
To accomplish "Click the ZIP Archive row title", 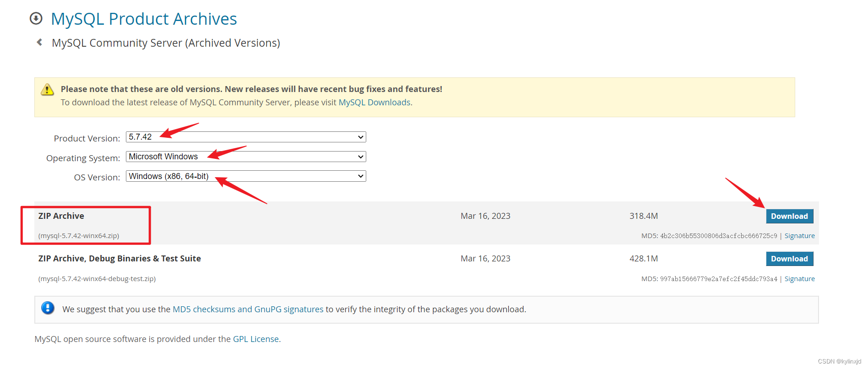I will coord(61,216).
